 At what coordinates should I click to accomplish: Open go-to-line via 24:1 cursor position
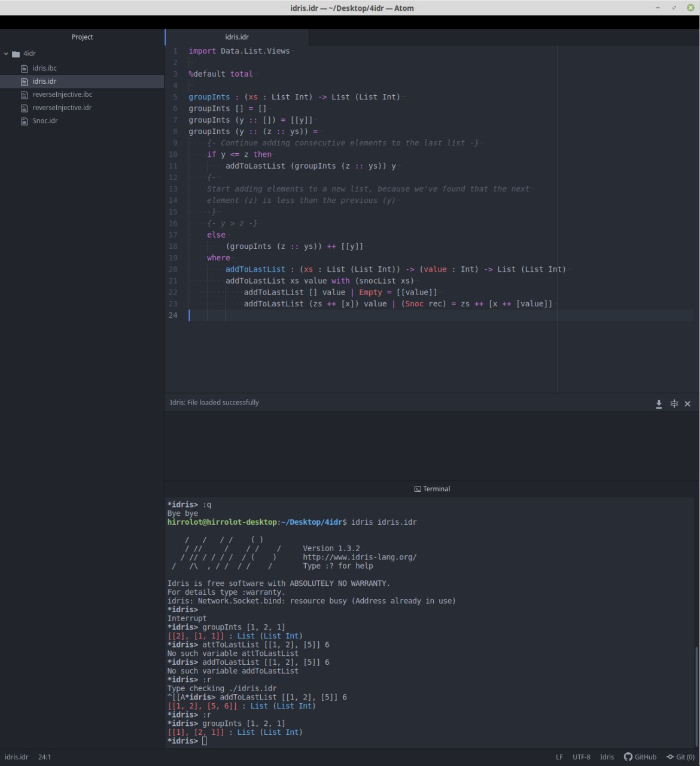45,757
